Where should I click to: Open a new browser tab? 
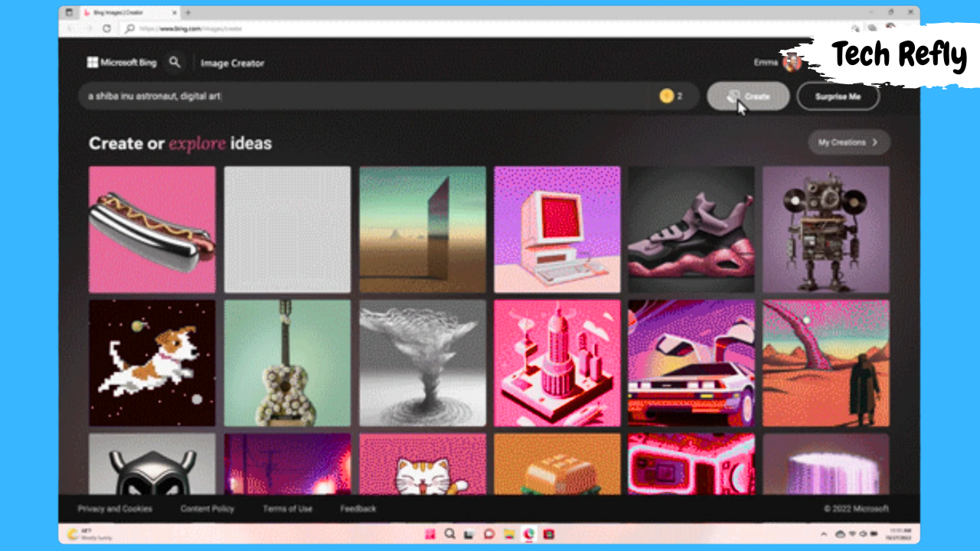[x=188, y=12]
